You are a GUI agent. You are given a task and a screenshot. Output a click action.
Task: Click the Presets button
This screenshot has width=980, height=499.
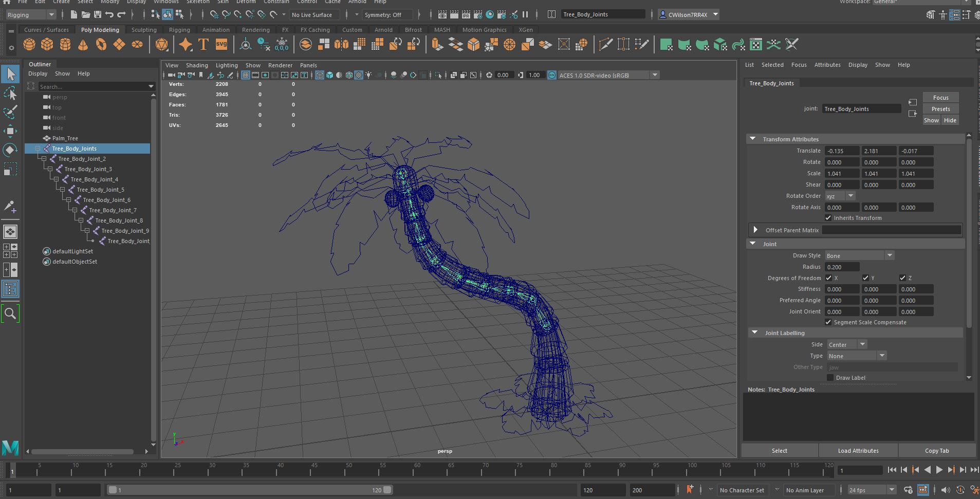(940, 109)
